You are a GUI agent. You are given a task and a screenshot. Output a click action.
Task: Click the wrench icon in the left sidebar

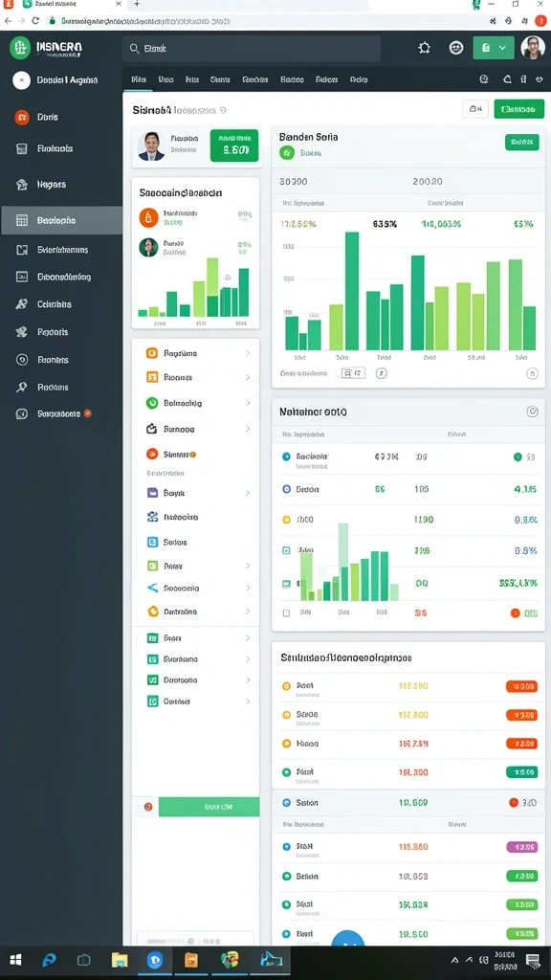point(22,304)
